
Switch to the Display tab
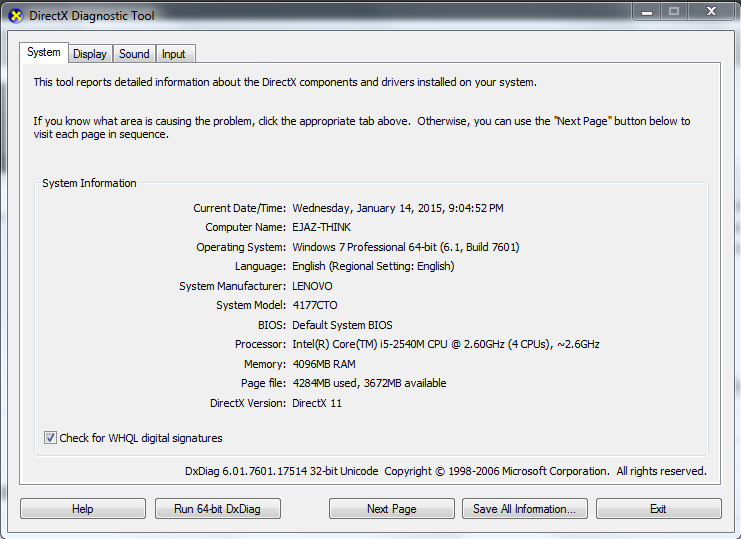tap(90, 54)
